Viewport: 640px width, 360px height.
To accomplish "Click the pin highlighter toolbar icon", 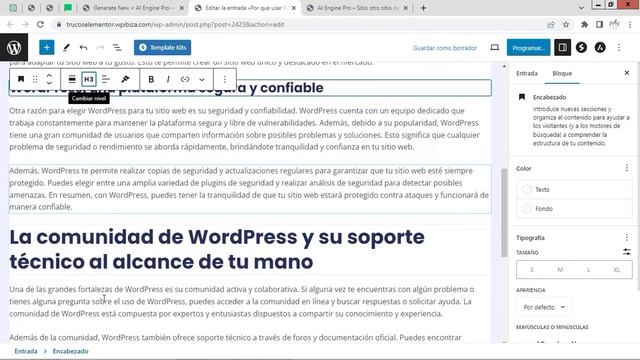I will tap(125, 79).
